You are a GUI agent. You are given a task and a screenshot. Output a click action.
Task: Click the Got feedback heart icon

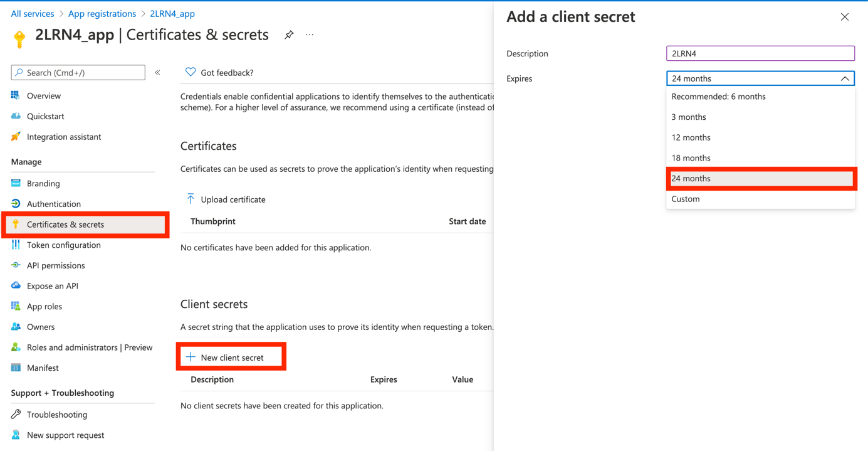pos(191,72)
